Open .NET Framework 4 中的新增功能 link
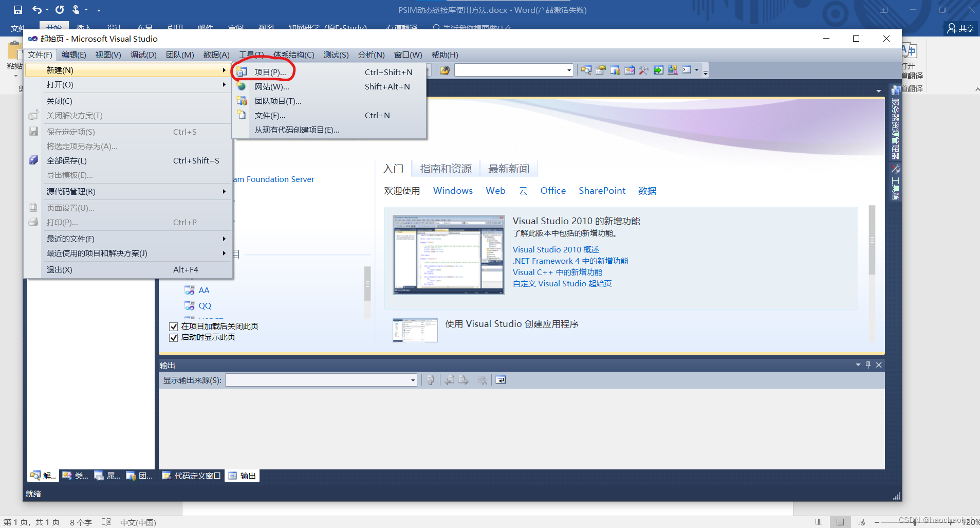 pyautogui.click(x=570, y=261)
